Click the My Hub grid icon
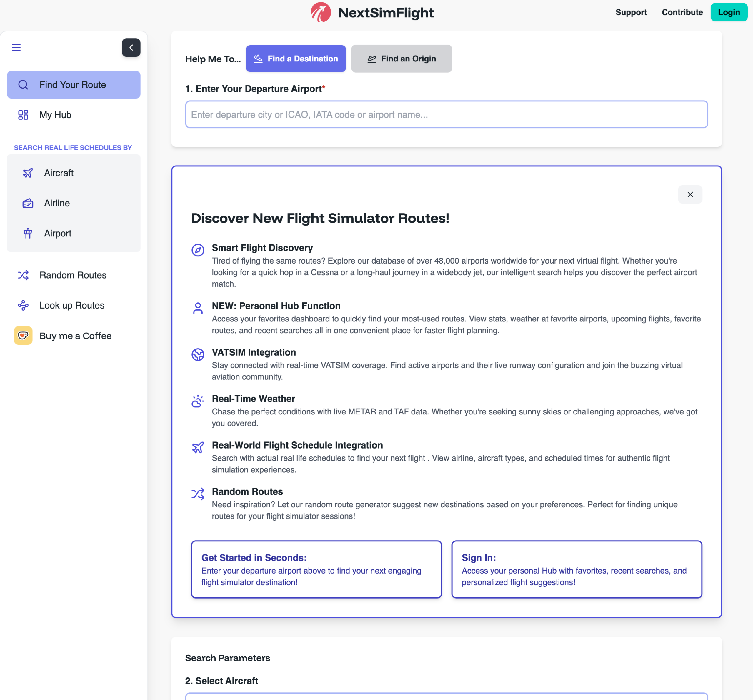The image size is (753, 700). [x=23, y=115]
